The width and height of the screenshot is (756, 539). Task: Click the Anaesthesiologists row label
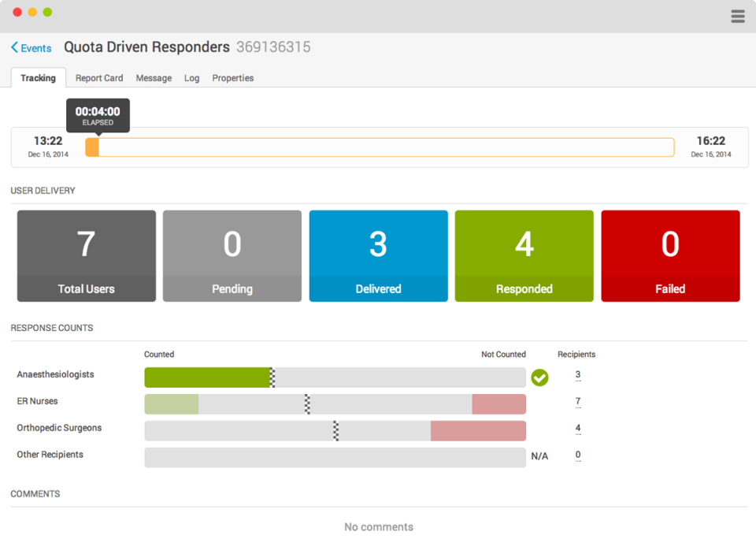pyautogui.click(x=55, y=374)
